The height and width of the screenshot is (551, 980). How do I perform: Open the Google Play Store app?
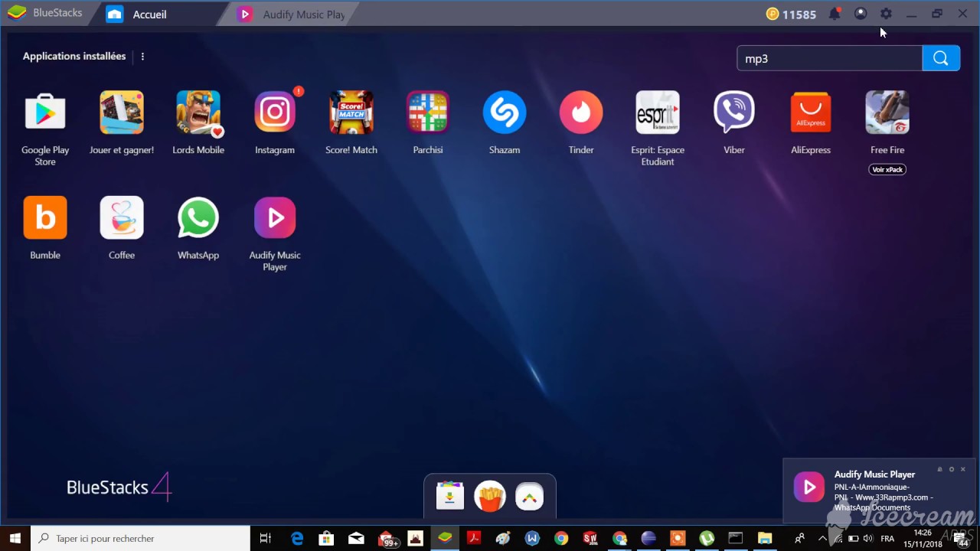(x=45, y=112)
